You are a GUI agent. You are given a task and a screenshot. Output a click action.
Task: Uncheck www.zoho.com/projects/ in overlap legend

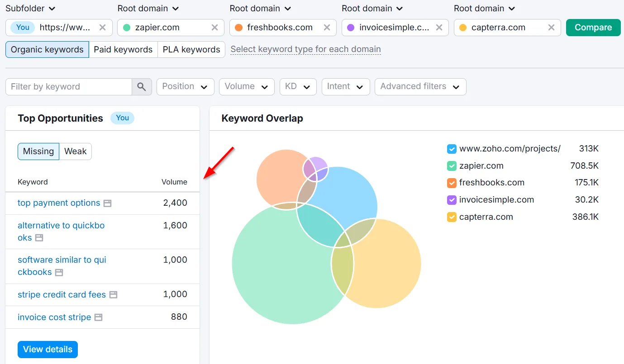(452, 149)
